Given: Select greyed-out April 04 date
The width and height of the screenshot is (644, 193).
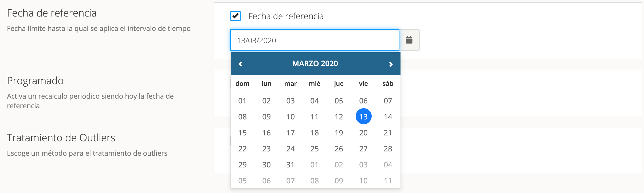Looking at the screenshot, I should [x=388, y=165].
